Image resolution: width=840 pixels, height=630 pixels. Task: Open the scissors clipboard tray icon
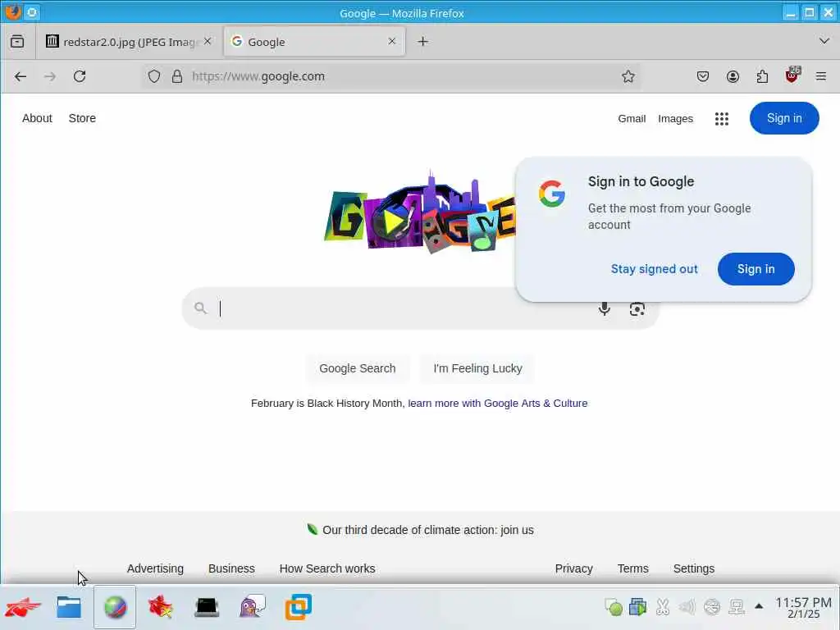point(663,607)
